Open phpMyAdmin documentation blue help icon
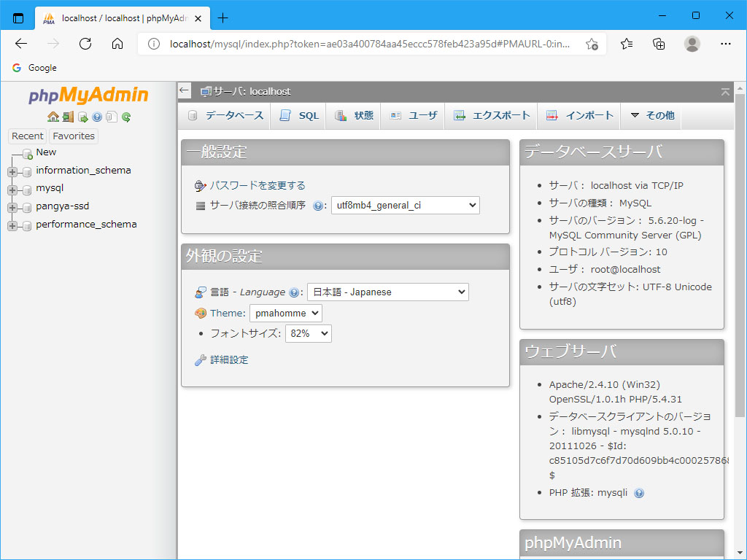 (97, 117)
